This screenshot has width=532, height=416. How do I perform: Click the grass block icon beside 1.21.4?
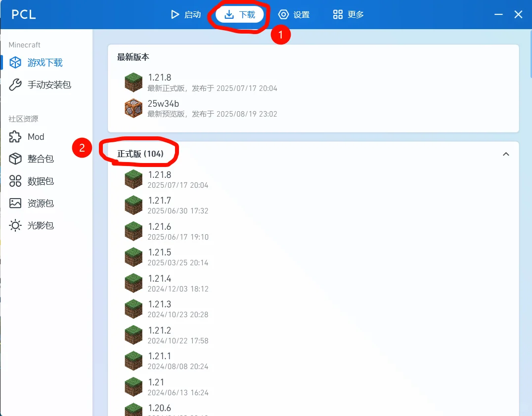point(133,283)
